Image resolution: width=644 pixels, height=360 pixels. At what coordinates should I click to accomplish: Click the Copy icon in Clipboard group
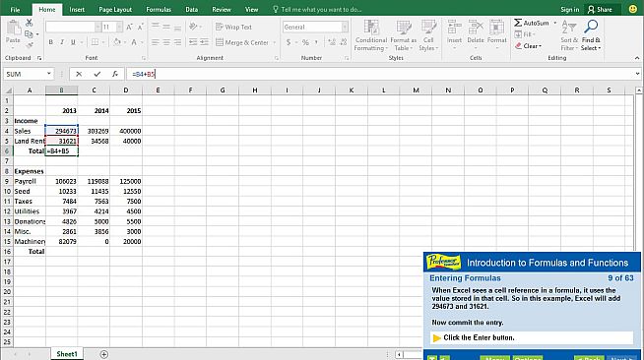click(29, 34)
